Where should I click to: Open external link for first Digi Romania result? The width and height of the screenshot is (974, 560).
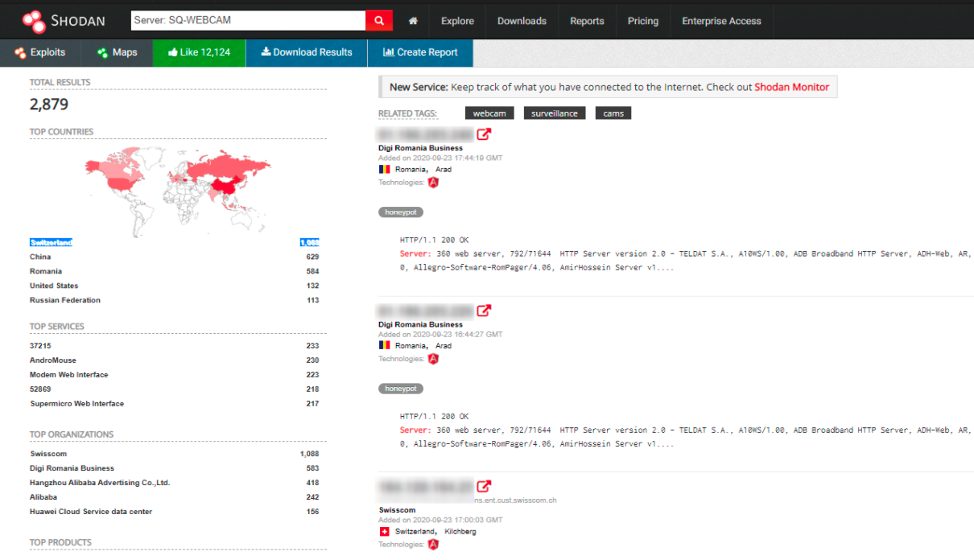[x=485, y=134]
